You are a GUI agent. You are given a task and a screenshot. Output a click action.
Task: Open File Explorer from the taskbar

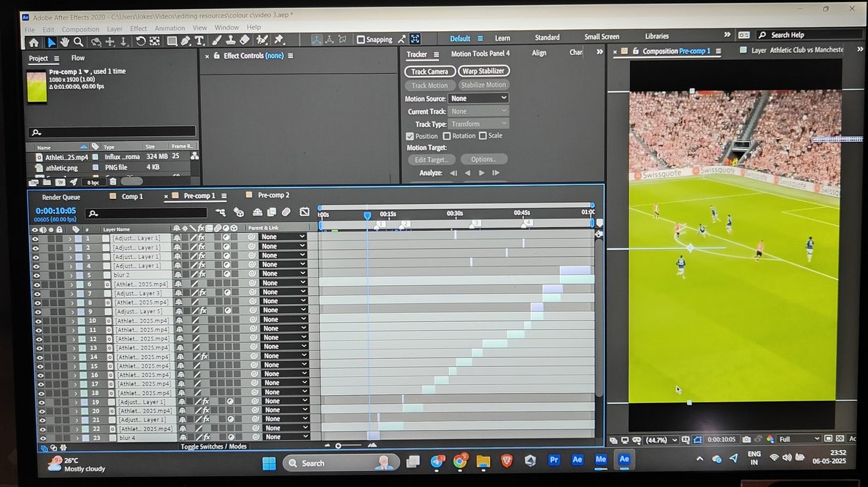tap(483, 460)
